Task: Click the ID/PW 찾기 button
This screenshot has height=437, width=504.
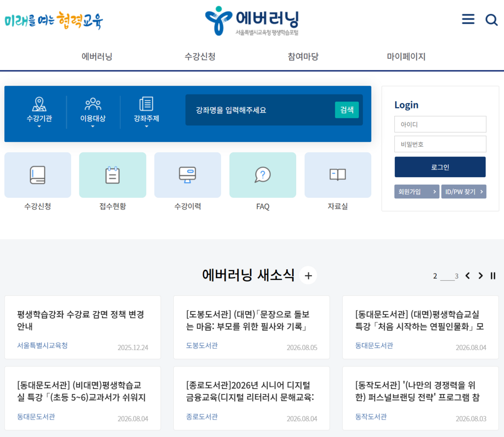Action: coord(463,192)
